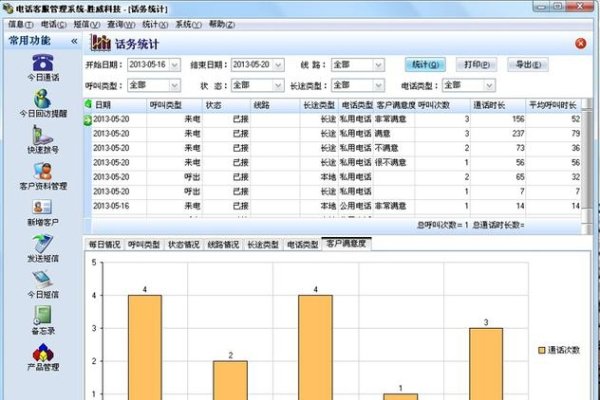Viewport: 600px width, 400px height.
Task: Select row with 通话时长 237
Action: coord(337,134)
